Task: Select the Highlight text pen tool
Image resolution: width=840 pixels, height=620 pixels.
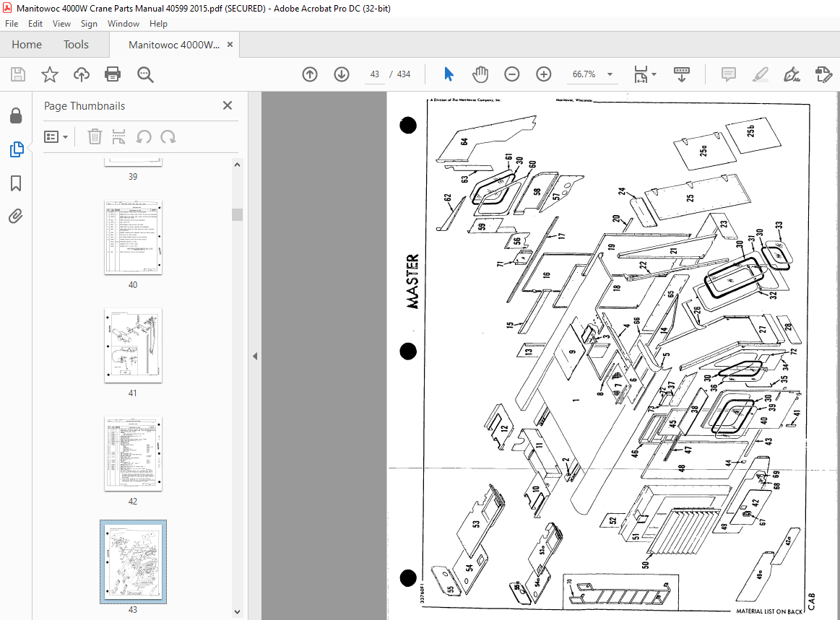Action: tap(760, 74)
